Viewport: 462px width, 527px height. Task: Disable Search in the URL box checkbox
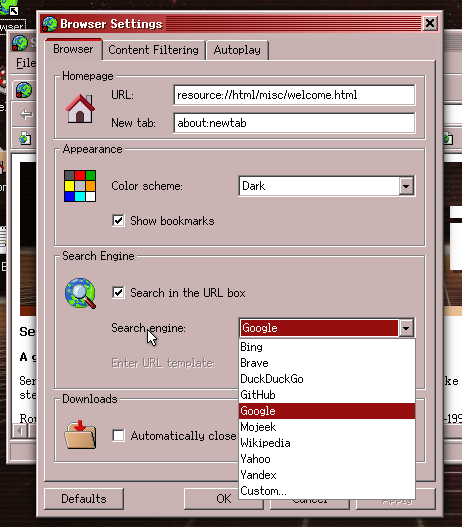coord(118,293)
